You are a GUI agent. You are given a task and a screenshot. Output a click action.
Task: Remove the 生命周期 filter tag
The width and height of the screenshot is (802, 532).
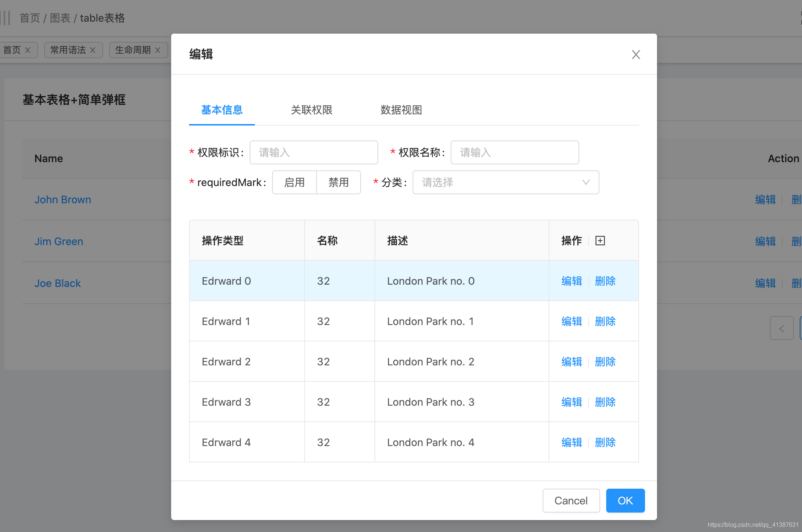[x=158, y=50]
